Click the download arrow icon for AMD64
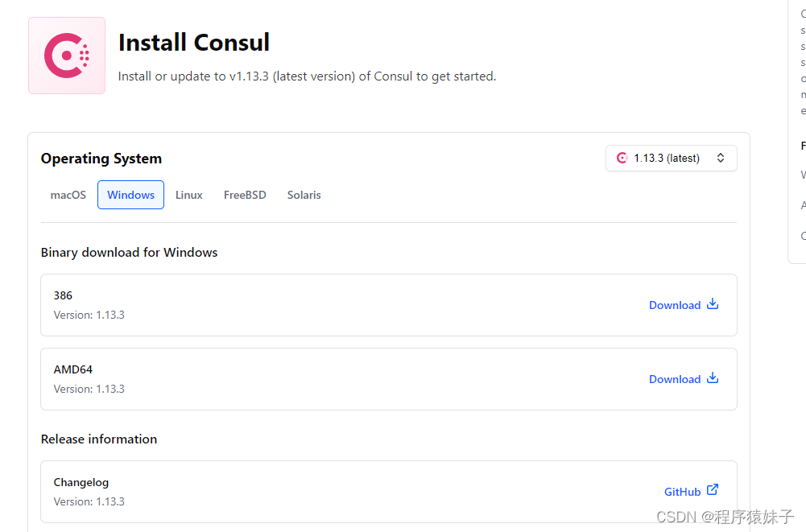806x532 pixels. [x=713, y=377]
